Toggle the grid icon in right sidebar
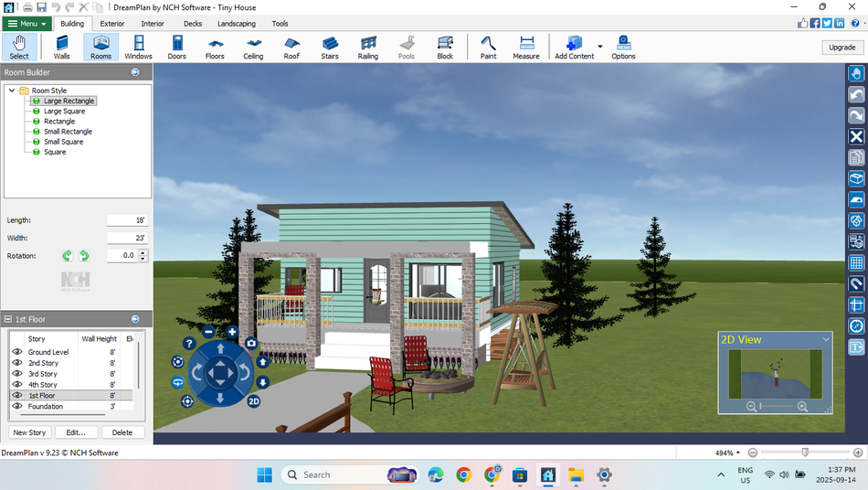This screenshot has width=868, height=490. click(x=856, y=263)
